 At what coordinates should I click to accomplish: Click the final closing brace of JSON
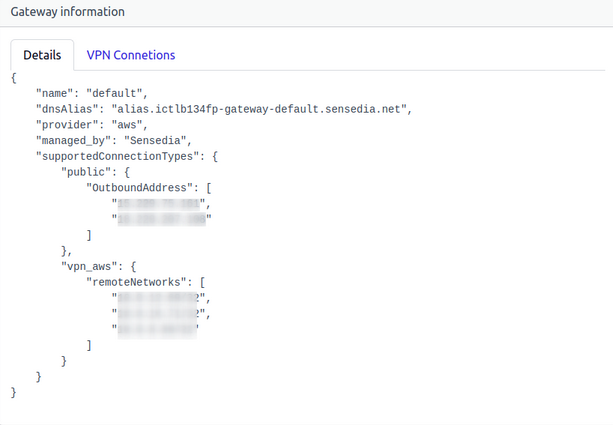tap(14, 392)
